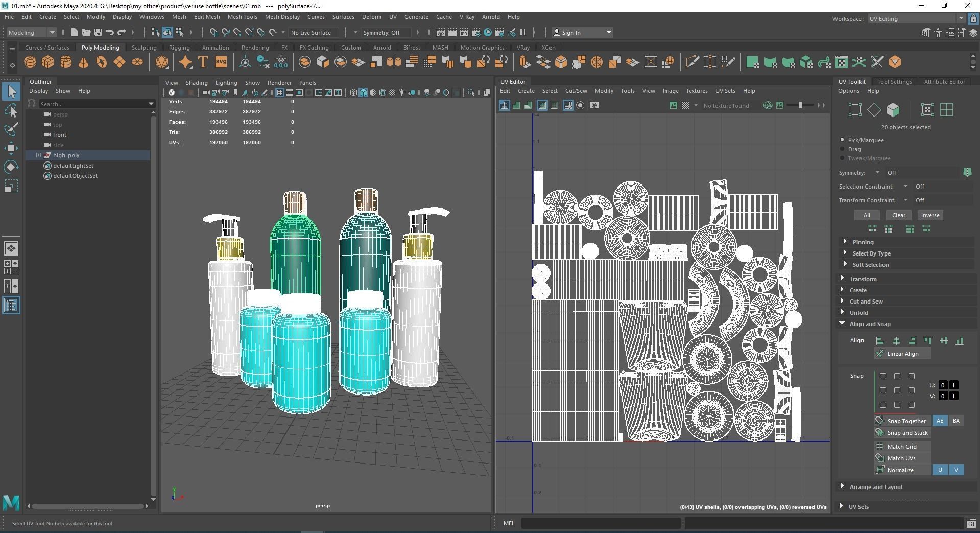The image size is (980, 533).
Task: Click the New Scene icon
Action: point(74,32)
